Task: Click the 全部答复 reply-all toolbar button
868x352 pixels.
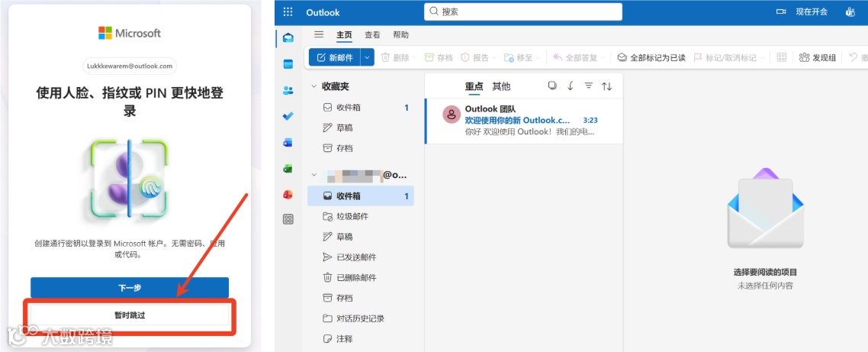Action: click(x=575, y=58)
